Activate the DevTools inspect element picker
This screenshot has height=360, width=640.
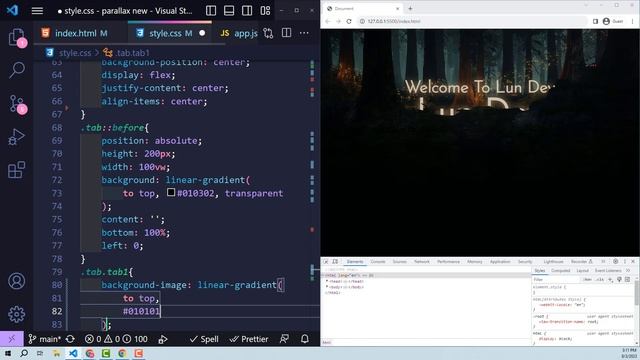pos(326,262)
